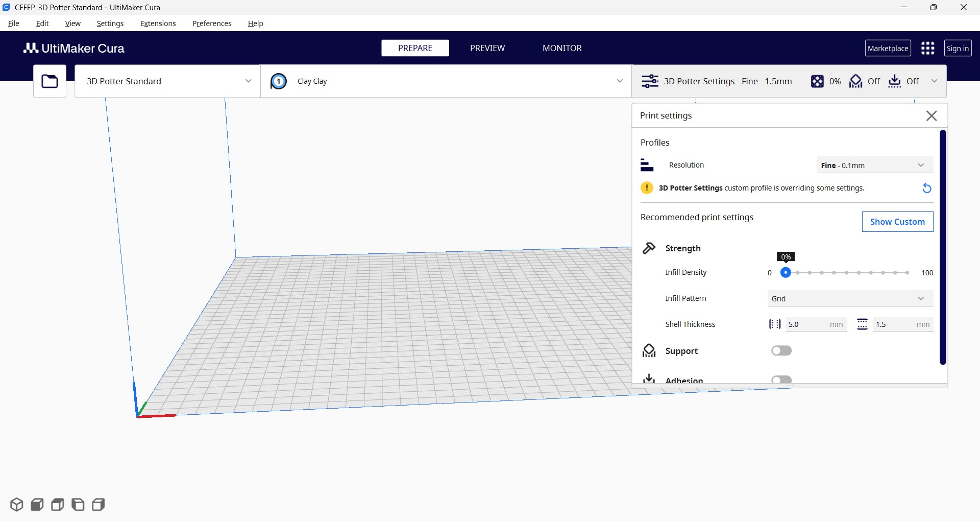
Task: Click the infill percentage icon in the header
Action: coord(817,81)
